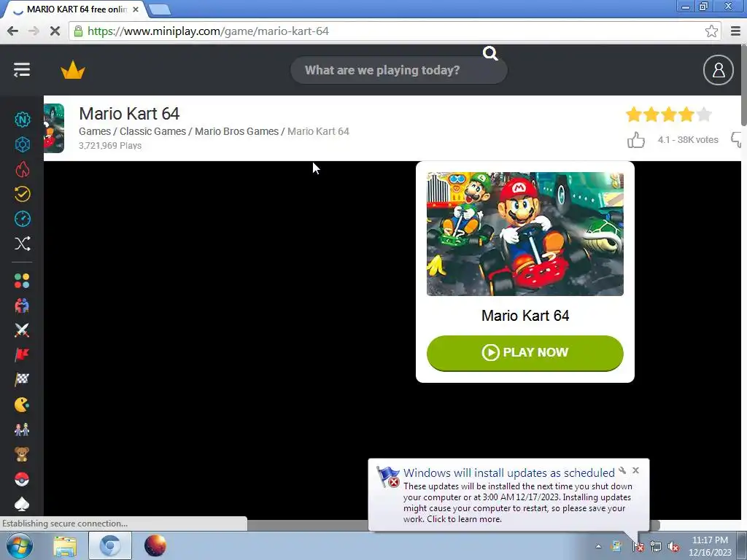The height and width of the screenshot is (560, 747).
Task: Click the address bar URL
Action: coord(208,31)
